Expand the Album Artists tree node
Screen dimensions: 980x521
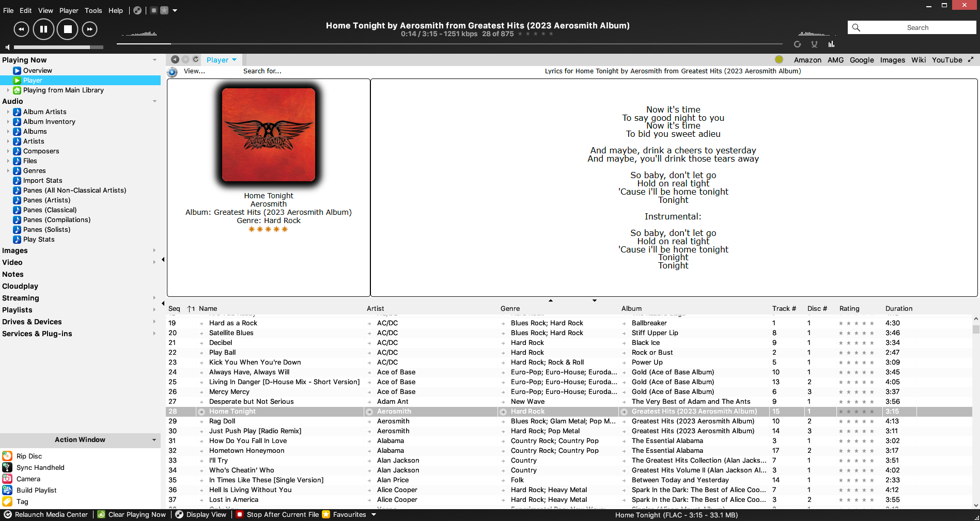8,112
